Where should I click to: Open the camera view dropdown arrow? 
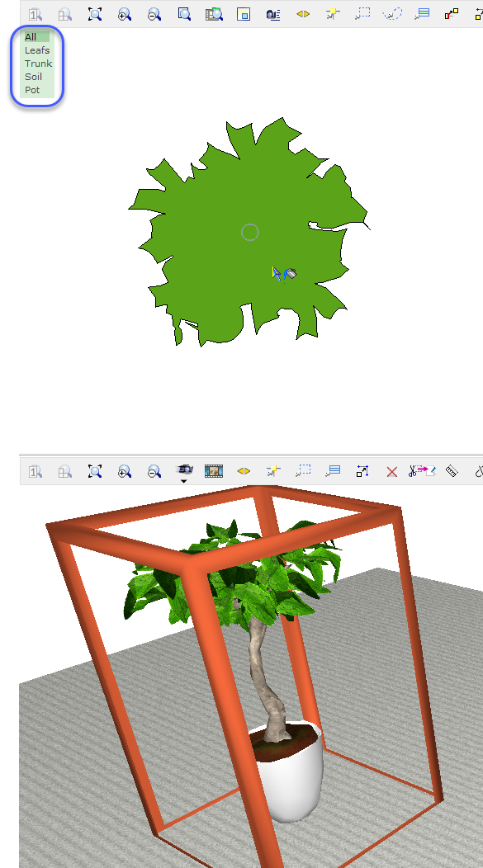click(x=184, y=482)
